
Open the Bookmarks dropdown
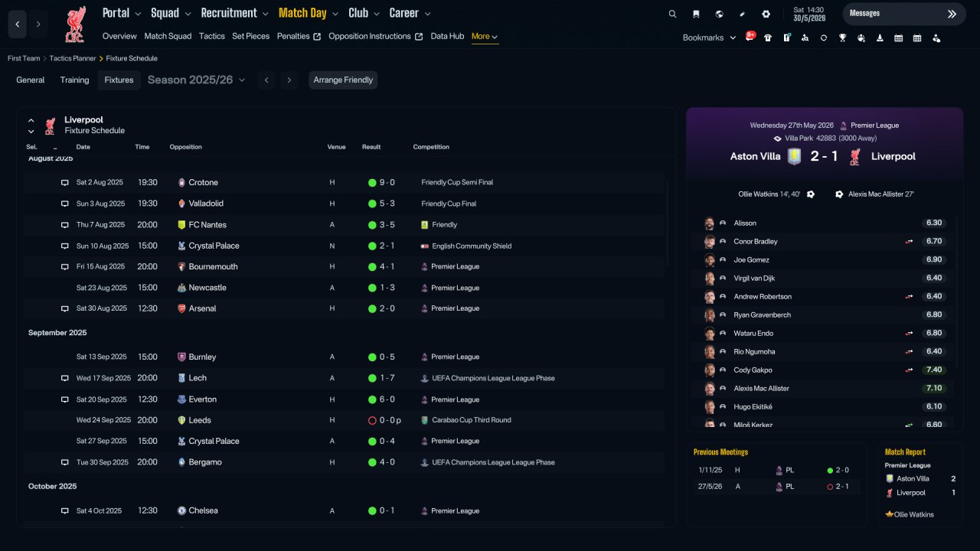pos(710,37)
